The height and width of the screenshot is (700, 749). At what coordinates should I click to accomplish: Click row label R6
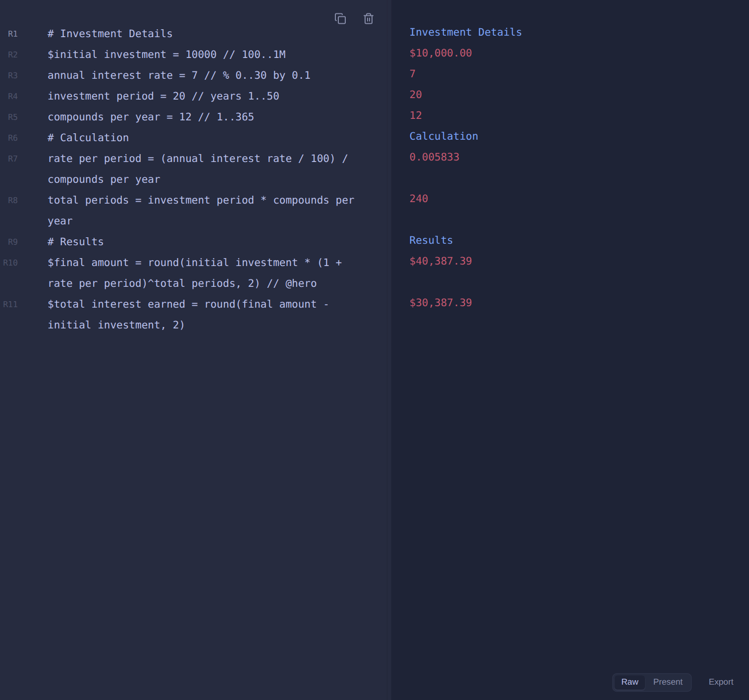tap(13, 138)
